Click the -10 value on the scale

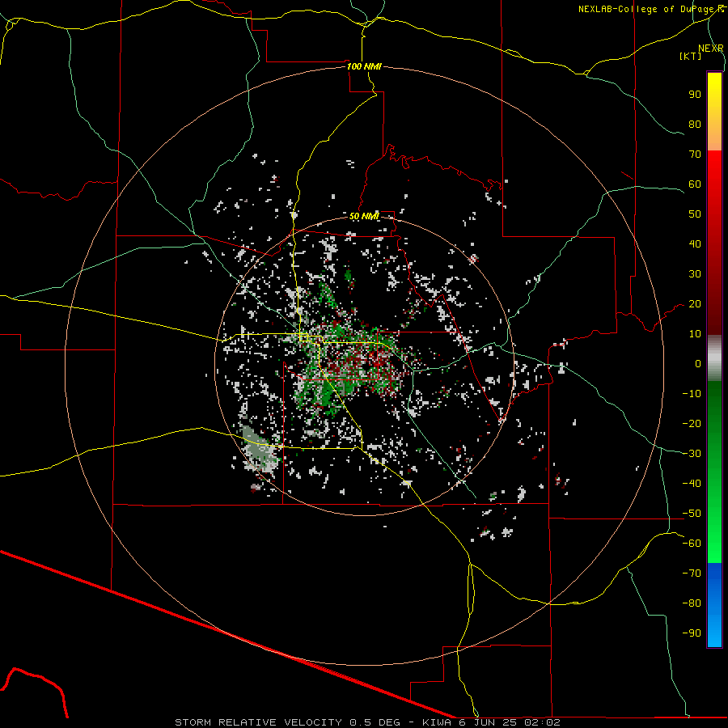(x=692, y=394)
